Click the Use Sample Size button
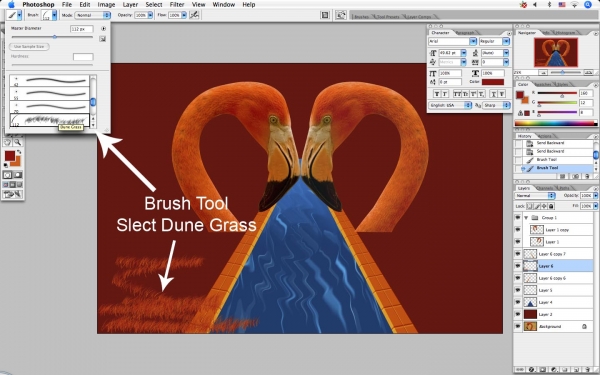 point(29,46)
